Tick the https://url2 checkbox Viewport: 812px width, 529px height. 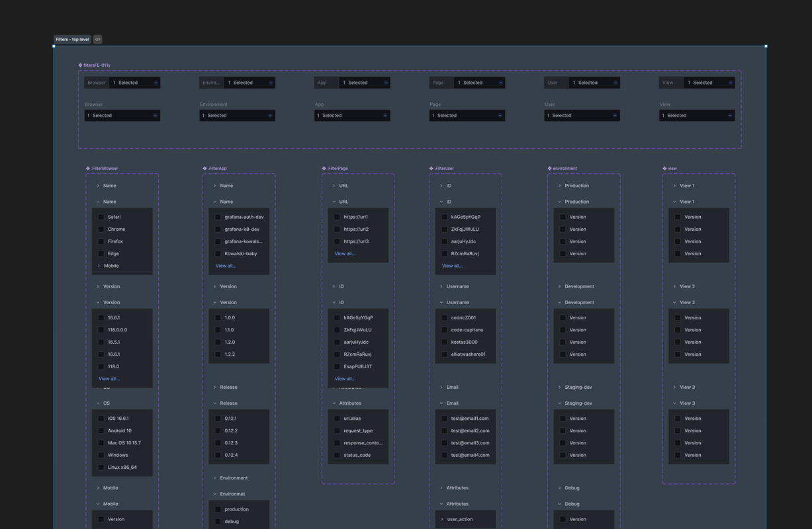coord(337,229)
